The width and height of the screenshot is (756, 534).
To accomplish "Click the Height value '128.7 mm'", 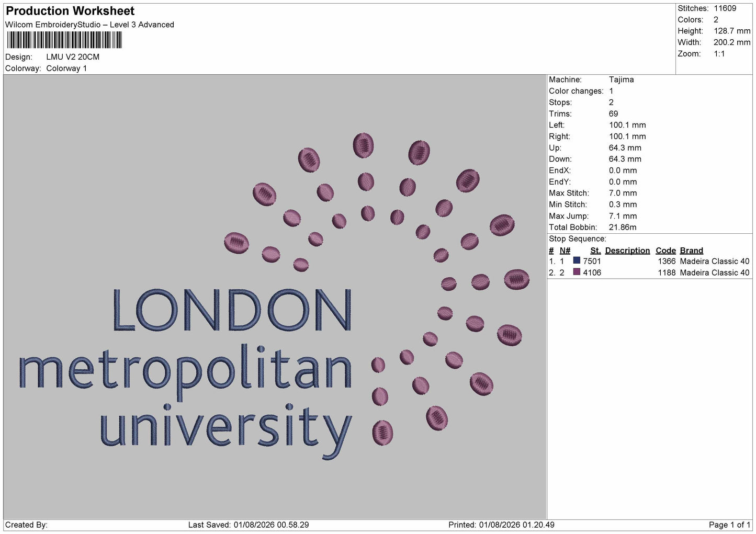I will pyautogui.click(x=732, y=31).
